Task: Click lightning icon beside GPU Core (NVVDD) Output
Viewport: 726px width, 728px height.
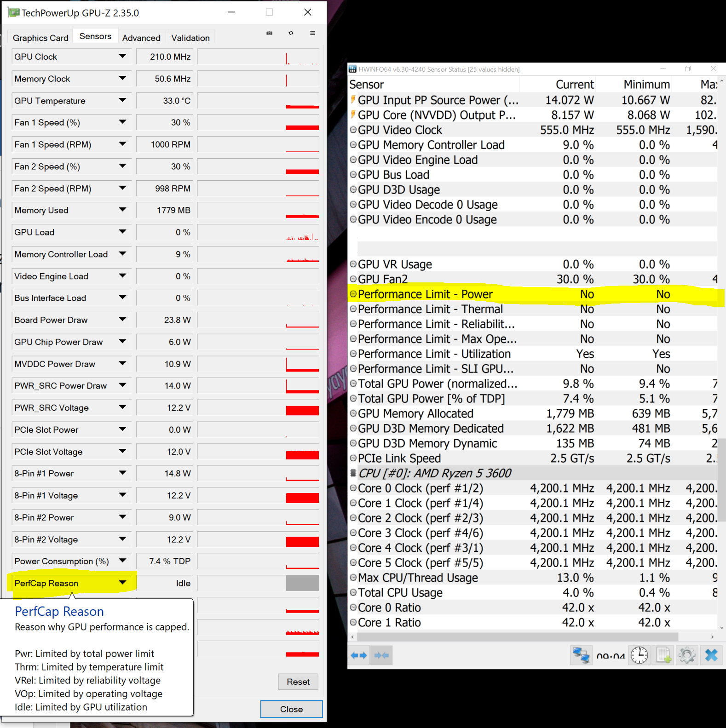Action: (x=353, y=115)
